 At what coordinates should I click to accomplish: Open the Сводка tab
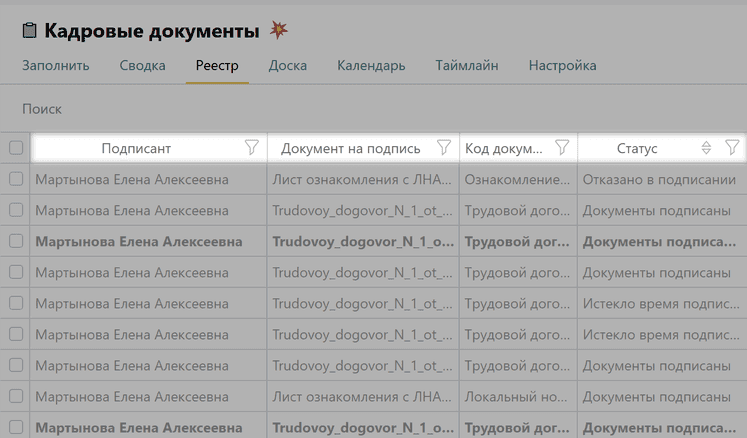[x=143, y=66]
